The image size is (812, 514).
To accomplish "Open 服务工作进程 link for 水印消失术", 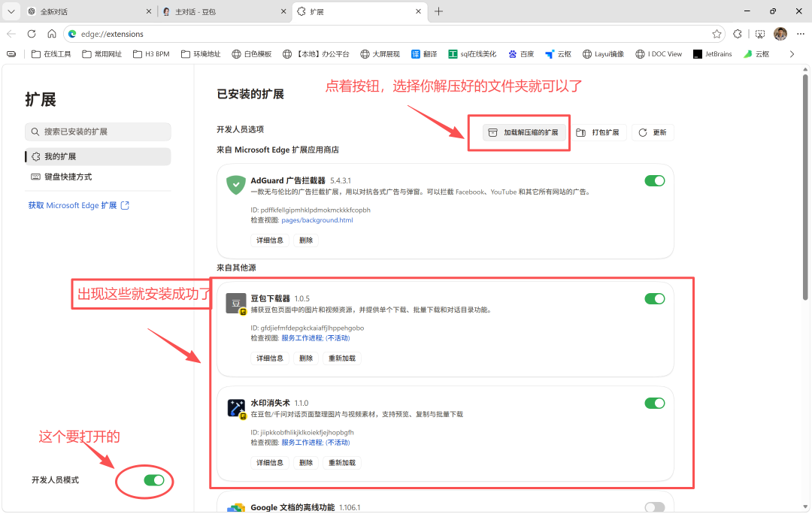I will [315, 443].
